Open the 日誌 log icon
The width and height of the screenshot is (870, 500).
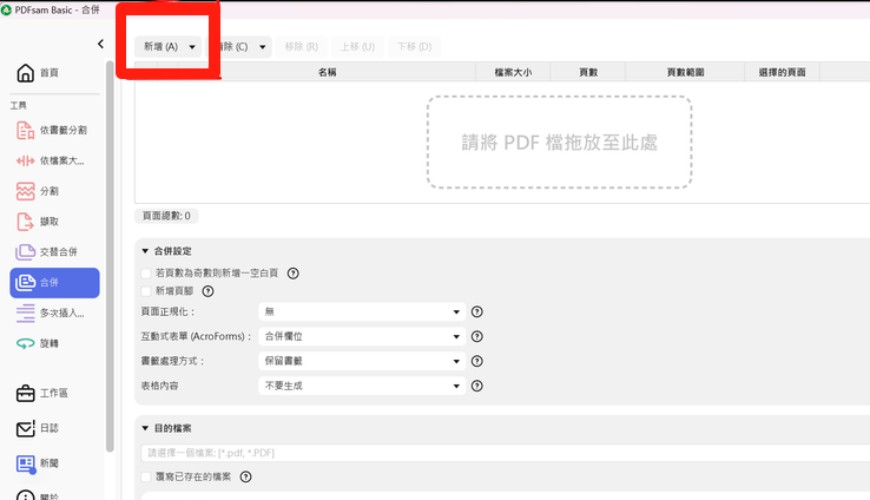pyautogui.click(x=25, y=428)
